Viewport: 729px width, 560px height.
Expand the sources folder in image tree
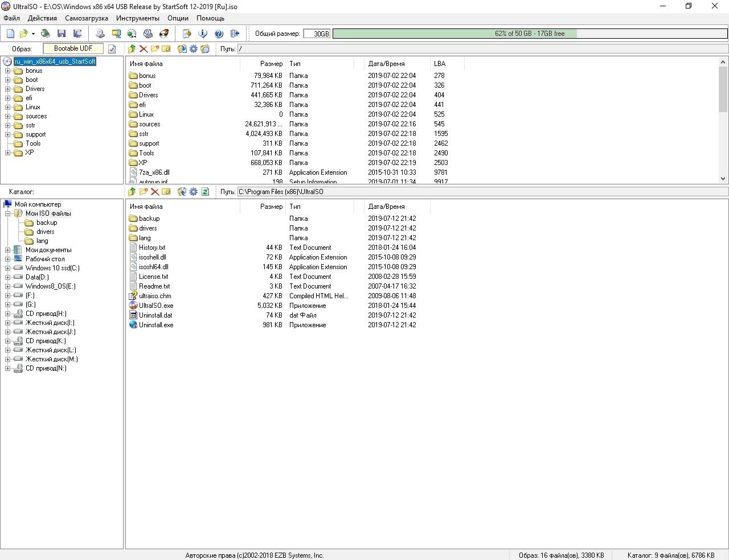pos(8,117)
